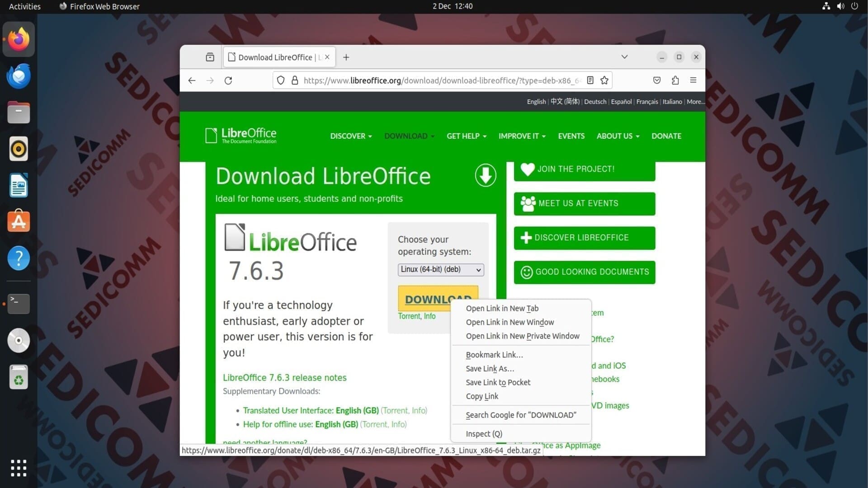Viewport: 868px width, 488px height.
Task: Bookmark this page with the star icon
Action: click(x=604, y=80)
